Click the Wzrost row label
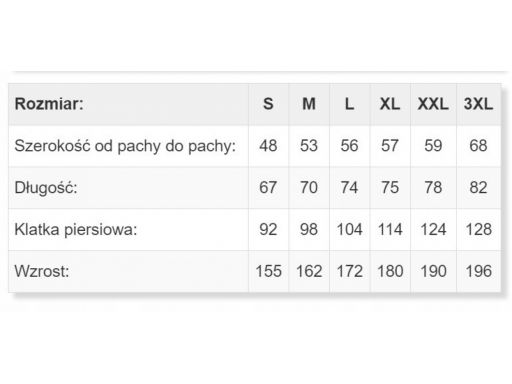 [x=42, y=271]
